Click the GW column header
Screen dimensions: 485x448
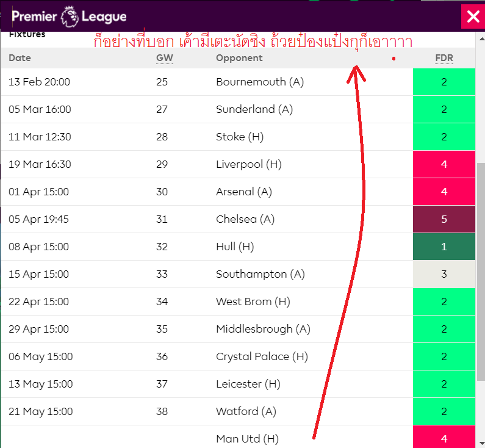(x=165, y=58)
